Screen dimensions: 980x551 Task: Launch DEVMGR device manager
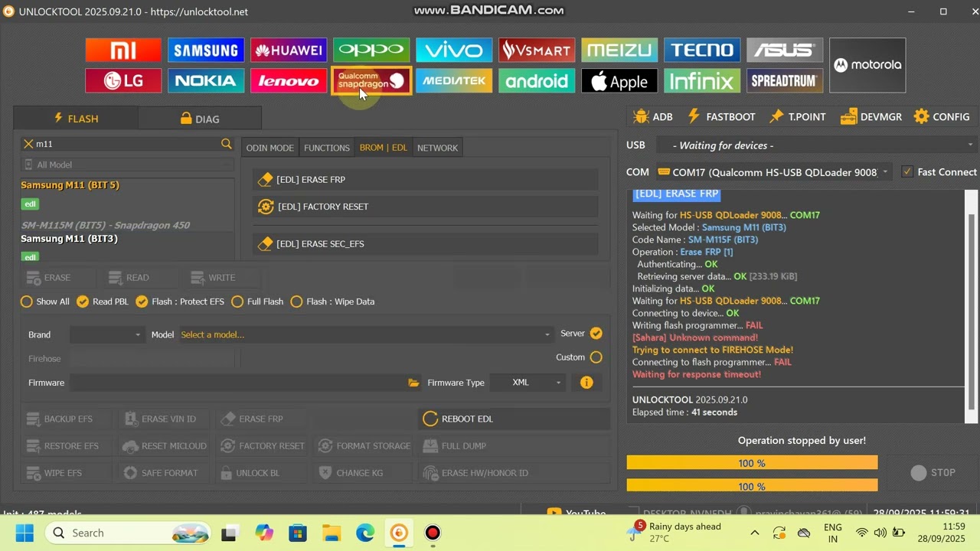pyautogui.click(x=871, y=117)
